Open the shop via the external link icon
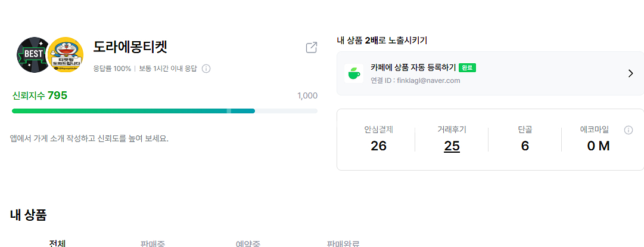The height and width of the screenshot is (247, 644). (311, 48)
